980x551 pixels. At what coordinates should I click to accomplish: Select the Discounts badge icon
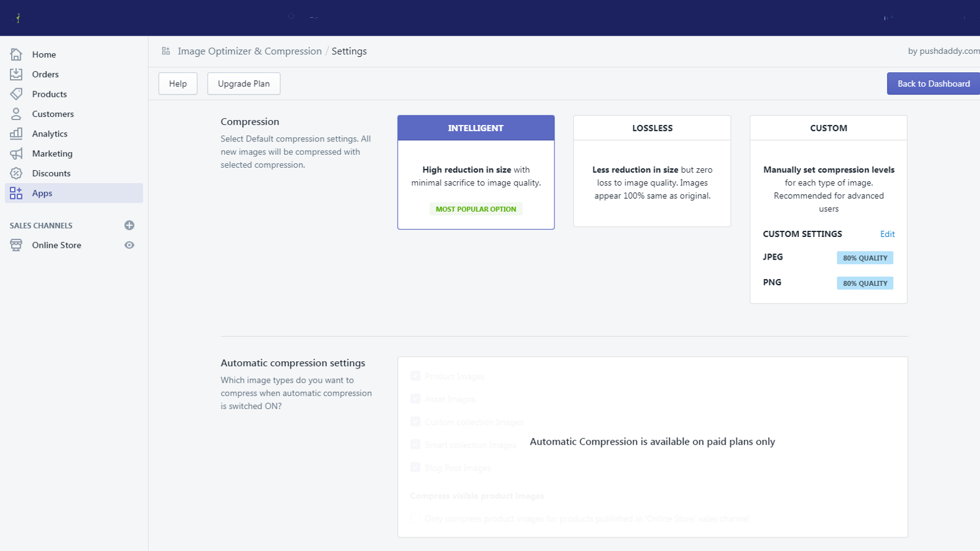[x=16, y=173]
